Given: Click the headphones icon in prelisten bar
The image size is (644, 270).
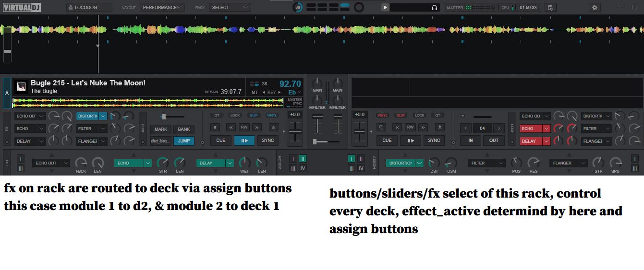Looking at the screenshot, I should pos(434,7).
